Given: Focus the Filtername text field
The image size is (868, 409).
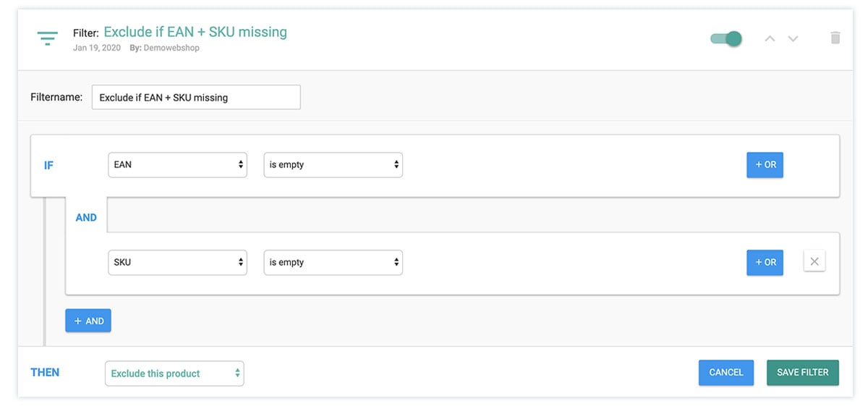Looking at the screenshot, I should (x=196, y=97).
